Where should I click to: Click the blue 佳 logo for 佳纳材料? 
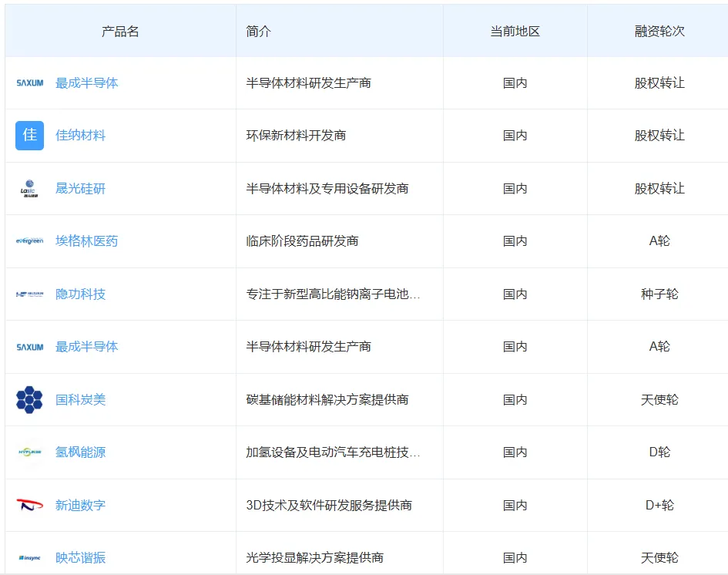pyautogui.click(x=30, y=135)
